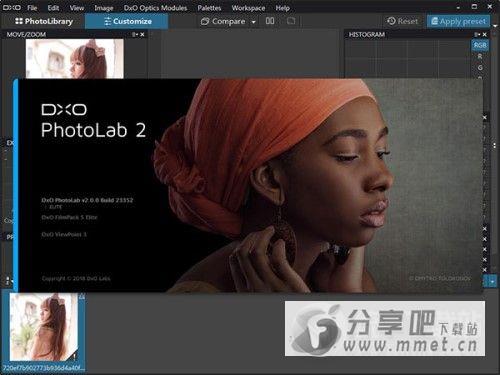Viewport: 500px width, 375px height.
Task: Open the Edit menu
Action: (53, 8)
